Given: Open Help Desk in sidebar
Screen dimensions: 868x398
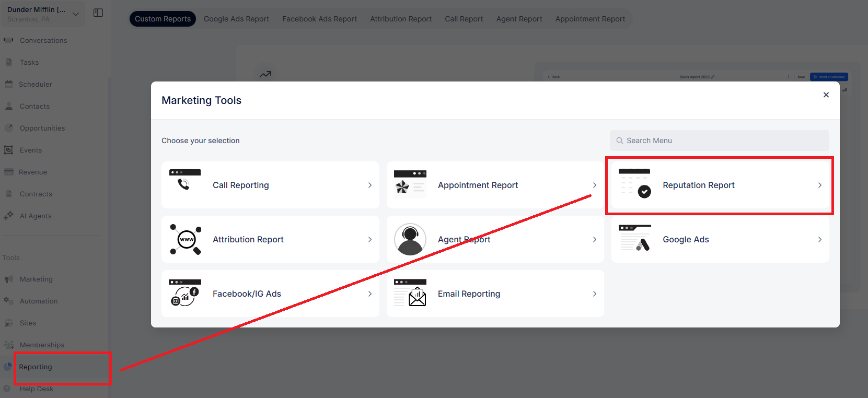Looking at the screenshot, I should [37, 389].
